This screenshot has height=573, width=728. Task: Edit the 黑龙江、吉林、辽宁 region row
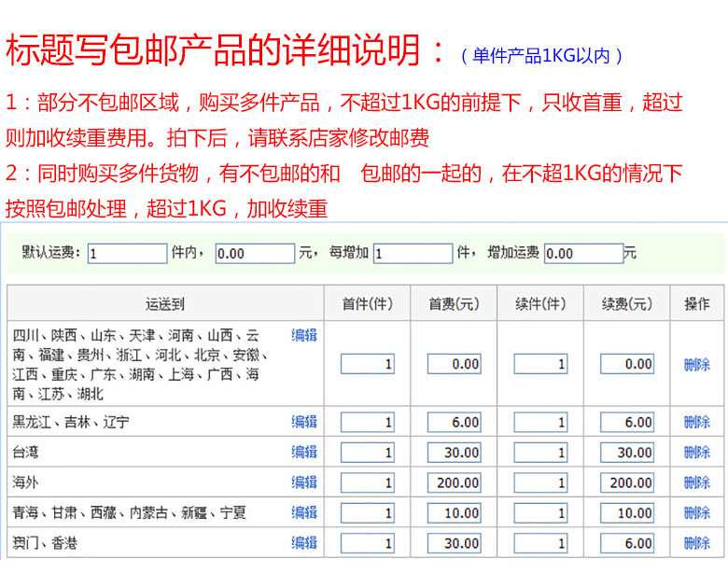click(x=304, y=422)
